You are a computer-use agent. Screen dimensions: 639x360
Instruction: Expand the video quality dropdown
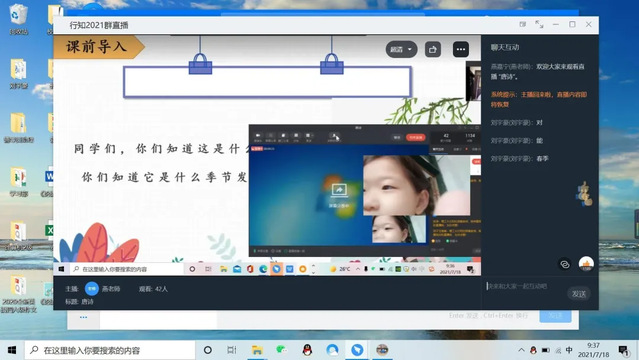(401, 49)
